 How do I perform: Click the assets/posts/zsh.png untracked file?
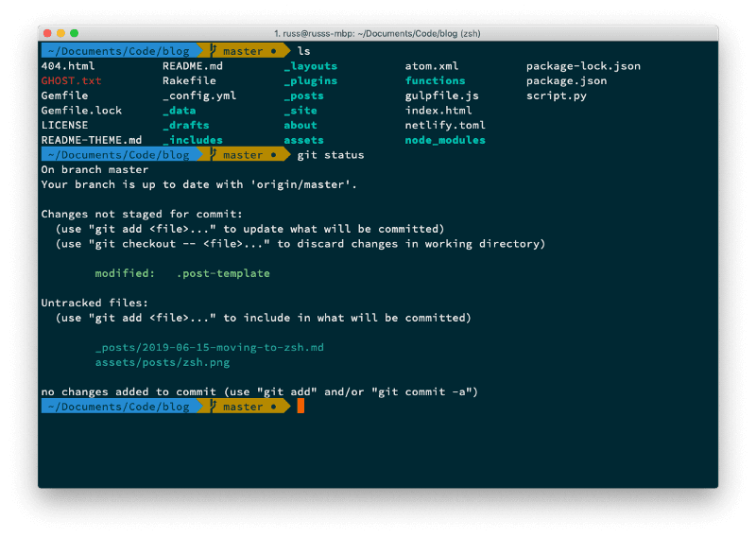(162, 362)
